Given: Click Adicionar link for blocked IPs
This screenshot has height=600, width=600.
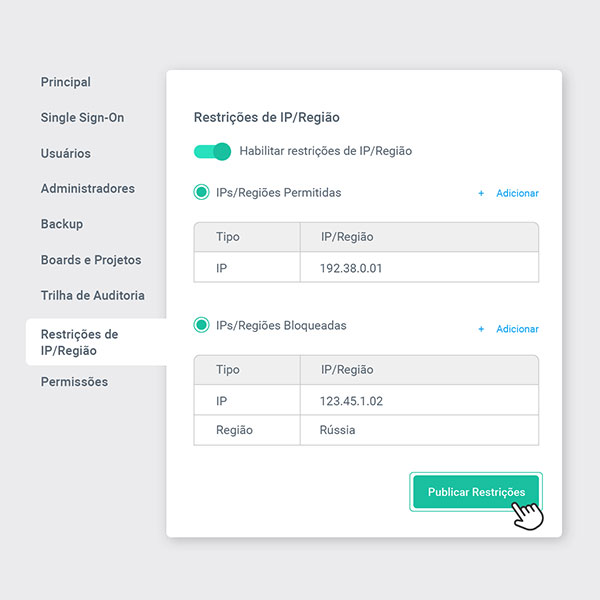Looking at the screenshot, I should point(517,329).
